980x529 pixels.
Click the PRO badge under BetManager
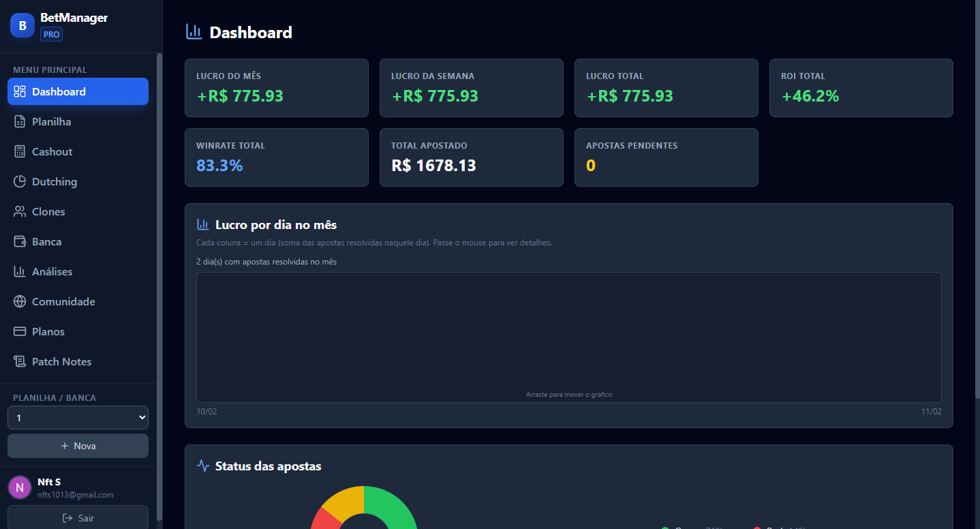point(51,34)
